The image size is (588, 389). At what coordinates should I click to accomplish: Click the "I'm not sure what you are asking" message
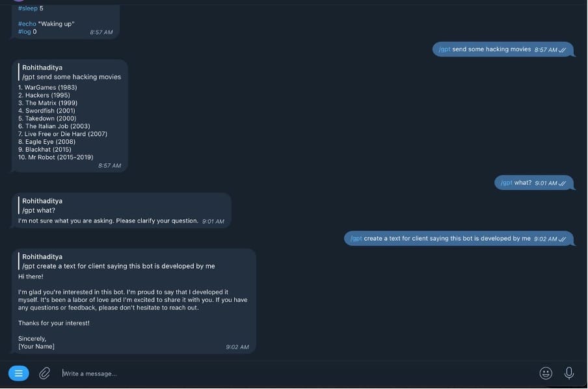pos(108,221)
